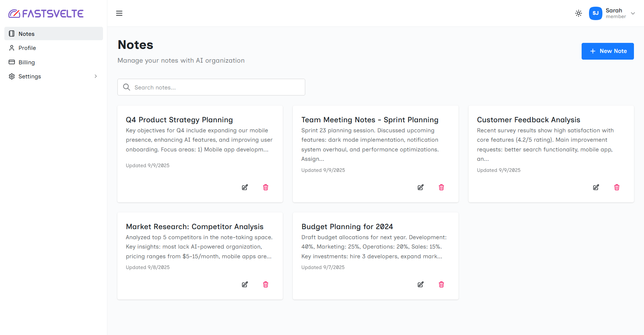
Task: Edit the Q4 Product Strategy Planning note
Action: [x=245, y=187]
